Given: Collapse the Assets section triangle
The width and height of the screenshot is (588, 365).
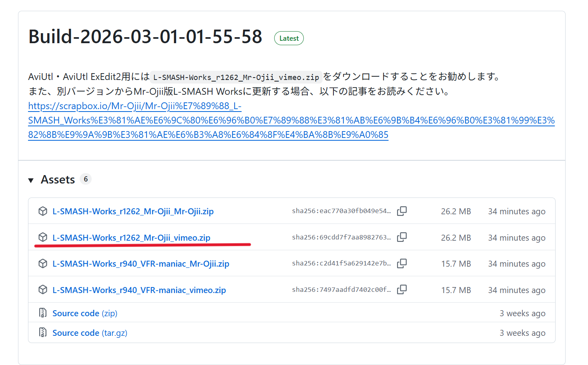Looking at the screenshot, I should [x=31, y=180].
